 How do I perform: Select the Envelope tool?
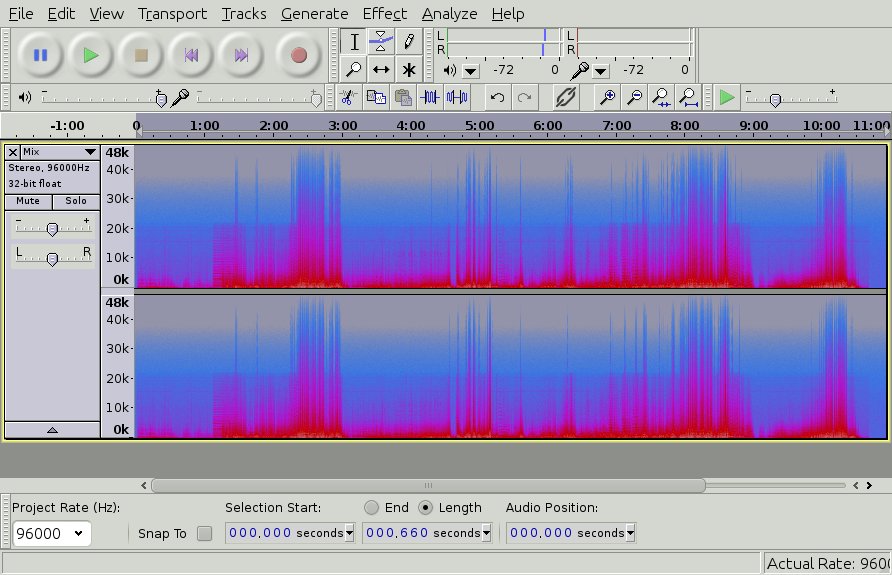381,42
